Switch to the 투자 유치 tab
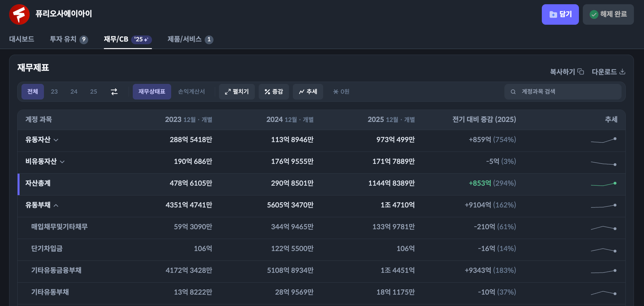 pyautogui.click(x=69, y=39)
